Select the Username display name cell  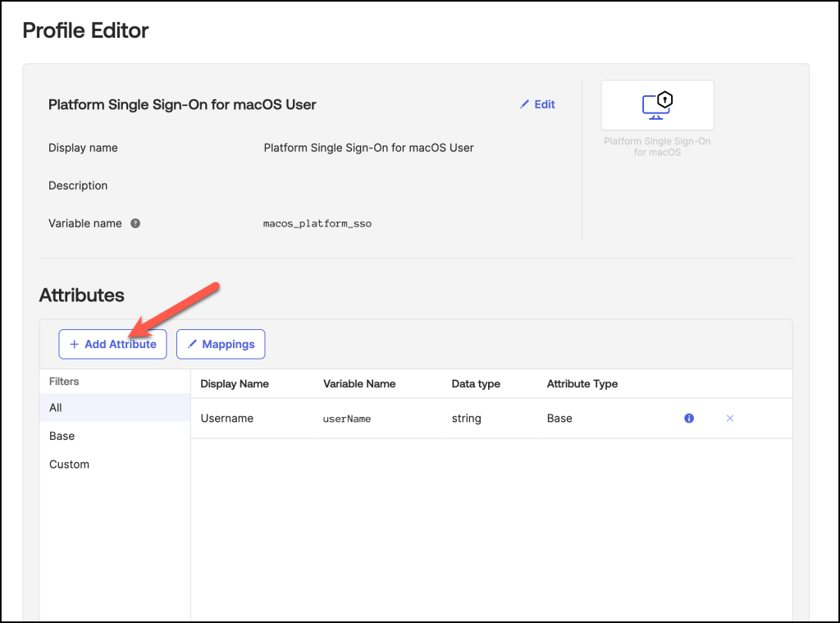click(227, 419)
